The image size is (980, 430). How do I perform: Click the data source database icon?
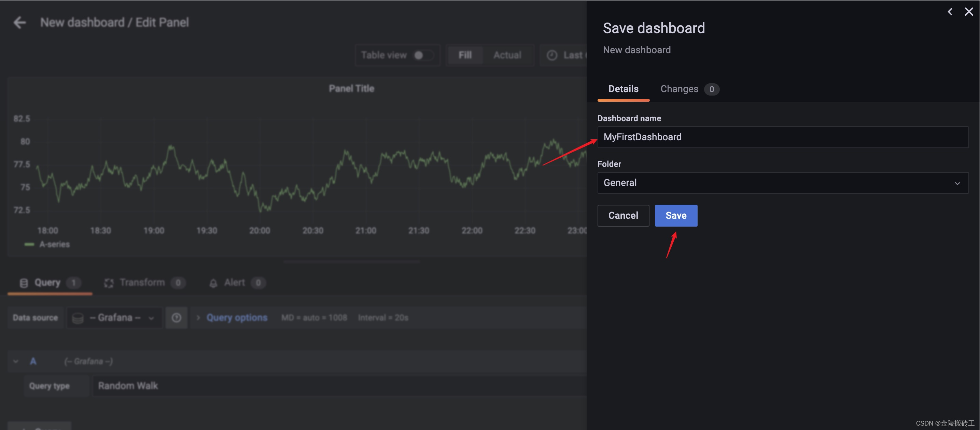pos(78,318)
